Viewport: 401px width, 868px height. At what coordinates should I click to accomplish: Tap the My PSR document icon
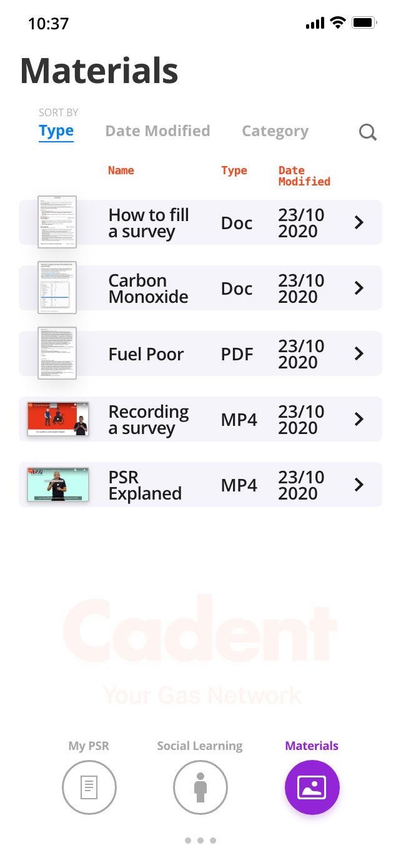point(89,787)
